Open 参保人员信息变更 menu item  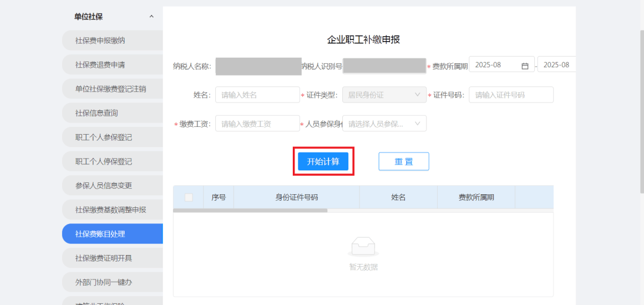[113, 185]
